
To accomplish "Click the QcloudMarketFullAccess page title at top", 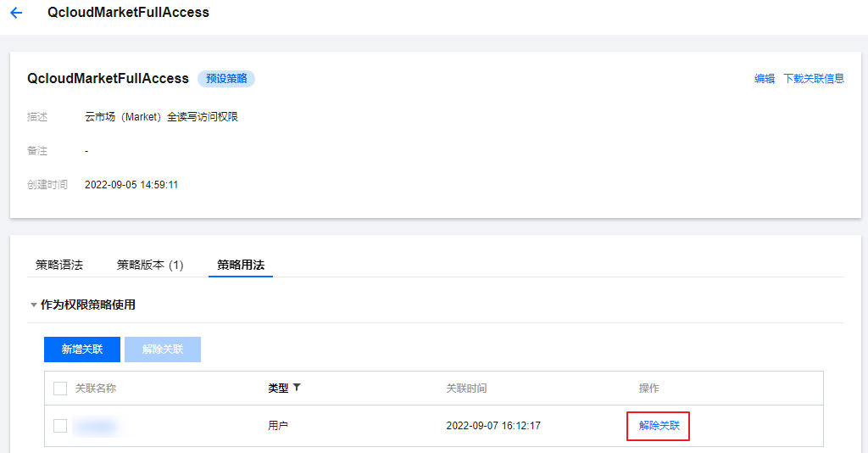I will coord(129,12).
